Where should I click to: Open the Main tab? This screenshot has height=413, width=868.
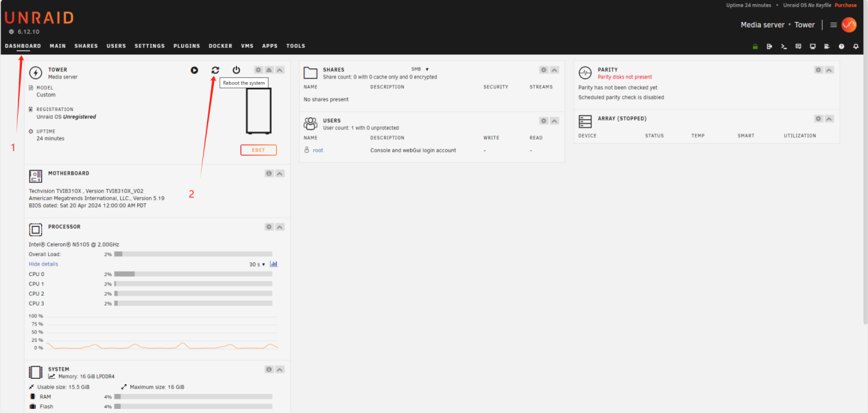click(58, 46)
